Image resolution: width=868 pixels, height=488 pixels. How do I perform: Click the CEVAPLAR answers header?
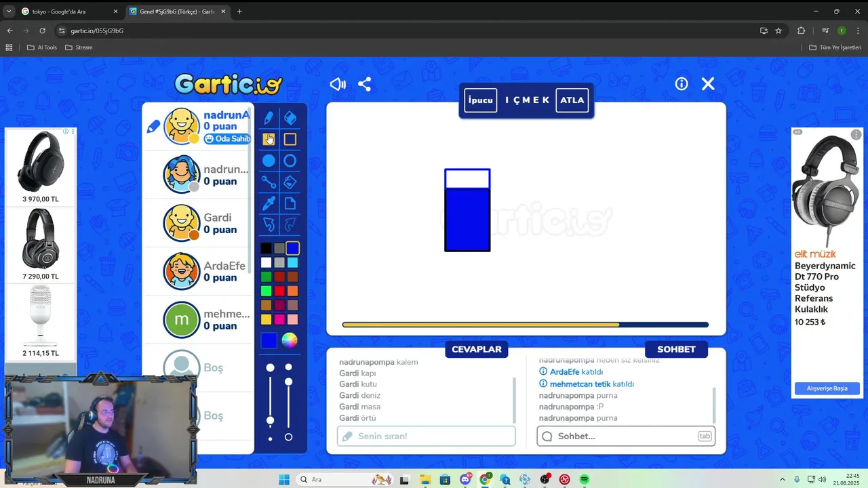[477, 349]
